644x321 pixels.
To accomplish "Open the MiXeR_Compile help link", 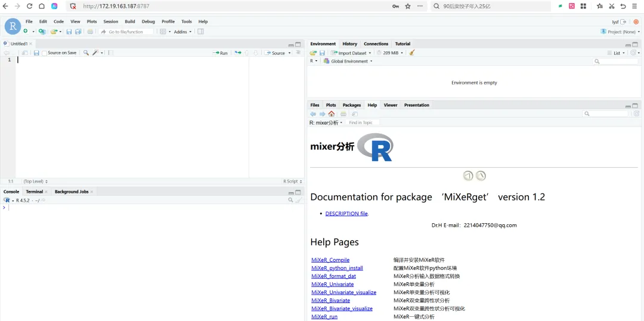I will 330,260.
